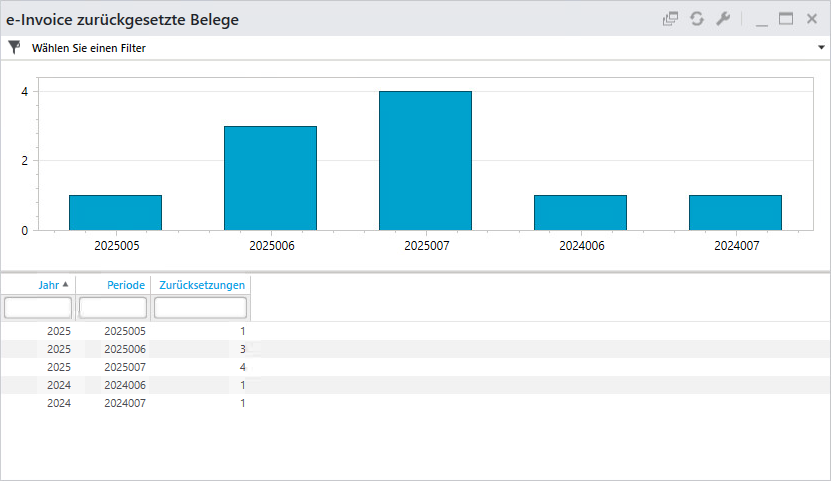Focus the Zurücksetzungen filter input field
The height and width of the screenshot is (481, 831).
click(200, 307)
